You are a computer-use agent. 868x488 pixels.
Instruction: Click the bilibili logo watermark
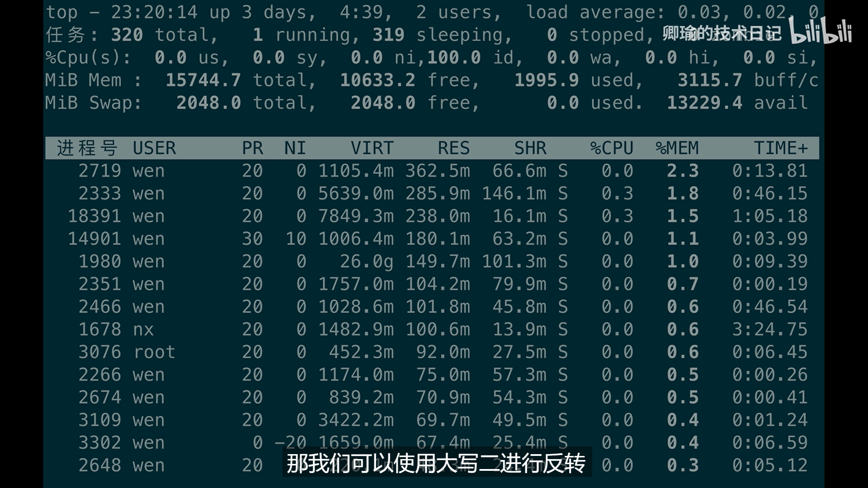tap(820, 31)
